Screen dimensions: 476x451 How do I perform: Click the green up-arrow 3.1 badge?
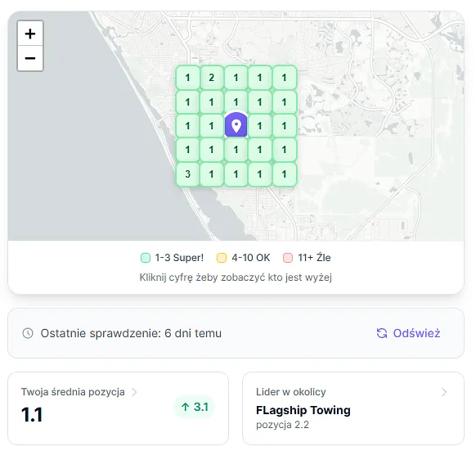point(195,407)
